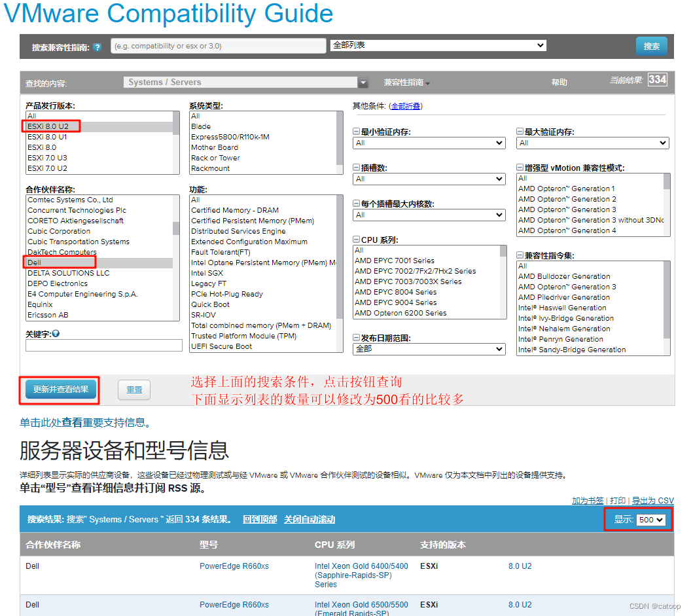The height and width of the screenshot is (616, 691).
Task: Select ESXi 8.0 U2 release version
Action: pos(99,126)
